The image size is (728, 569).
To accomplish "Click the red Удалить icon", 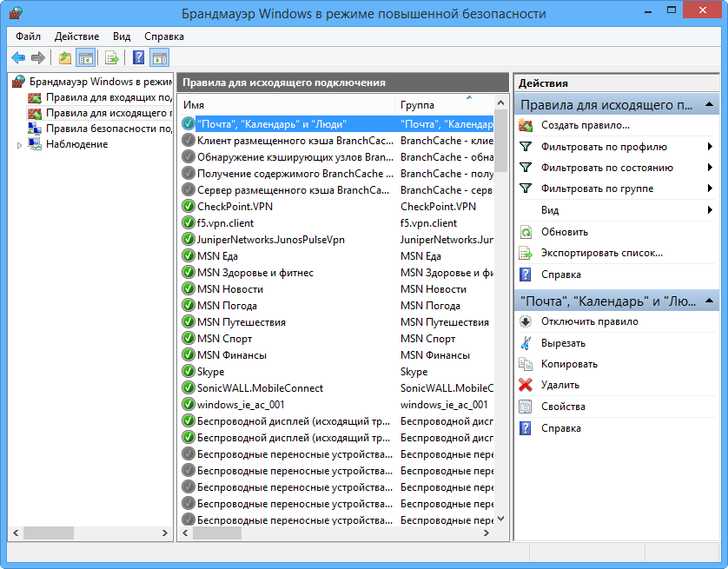I will [x=525, y=385].
